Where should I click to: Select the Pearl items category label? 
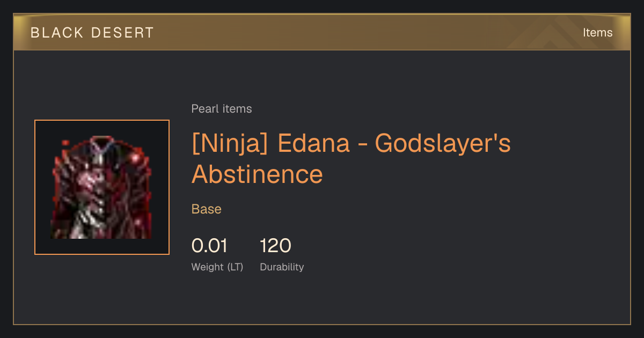(x=222, y=109)
